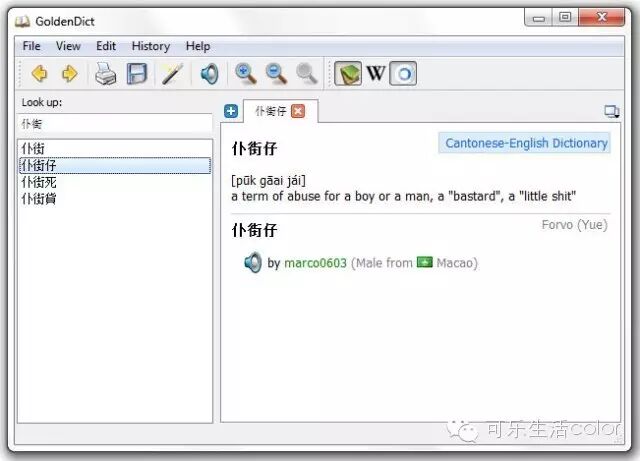The width and height of the screenshot is (640, 461).
Task: Click the Cantonese-English Dictionary label
Action: (x=526, y=143)
